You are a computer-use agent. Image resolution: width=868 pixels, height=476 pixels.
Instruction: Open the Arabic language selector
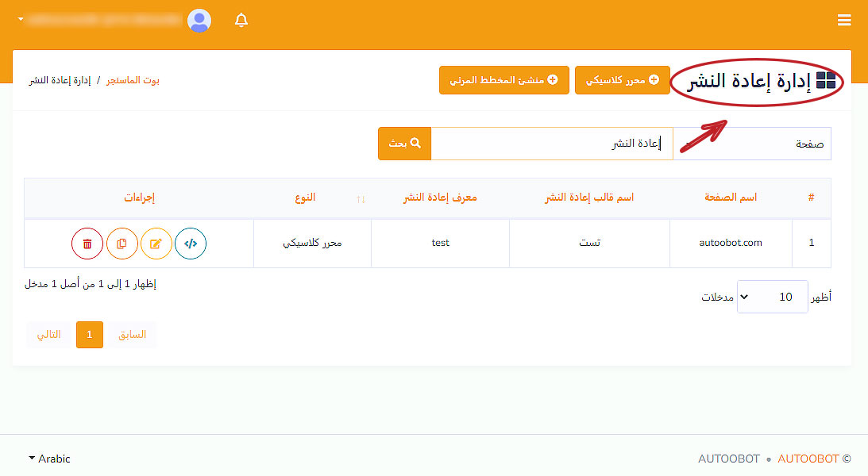coord(49,459)
